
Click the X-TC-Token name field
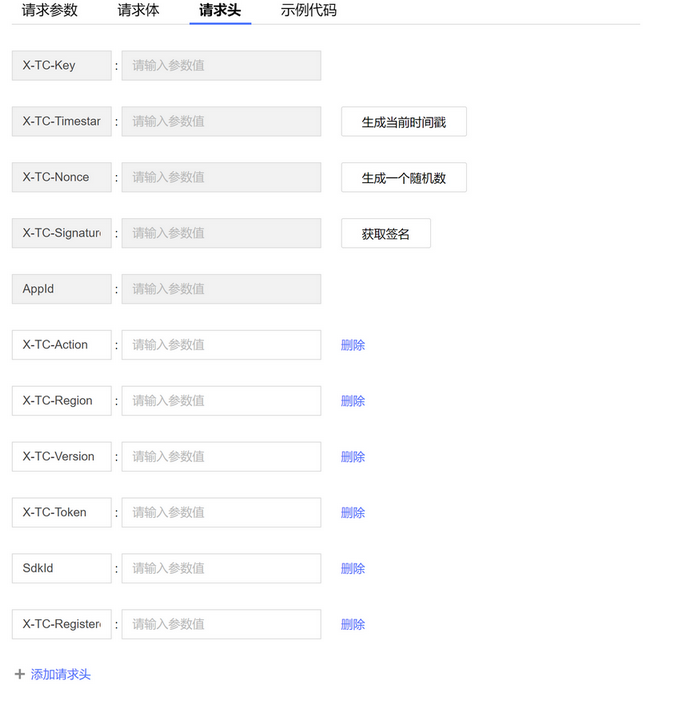pyautogui.click(x=62, y=512)
